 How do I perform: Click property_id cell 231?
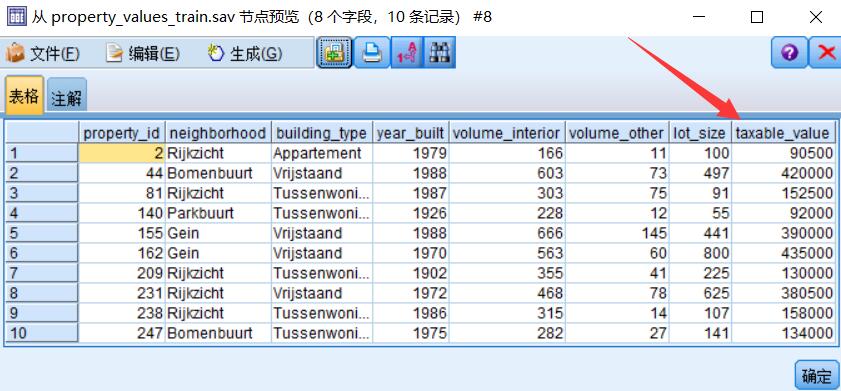tap(122, 293)
